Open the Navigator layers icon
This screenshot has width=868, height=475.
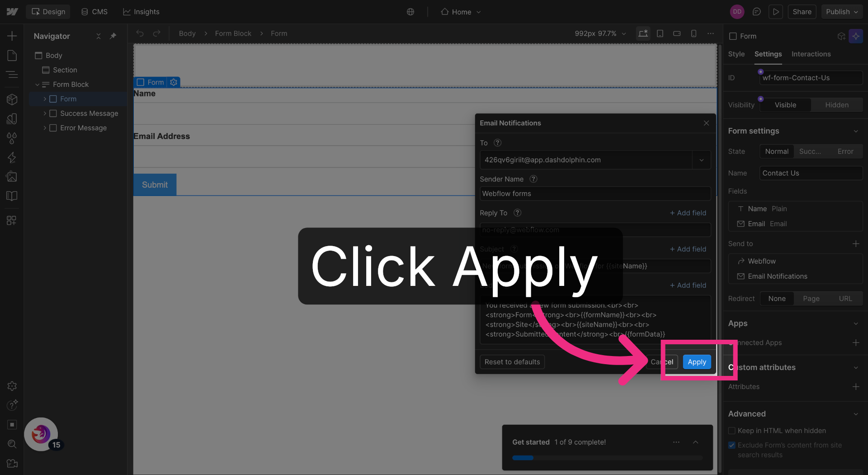coord(12,74)
